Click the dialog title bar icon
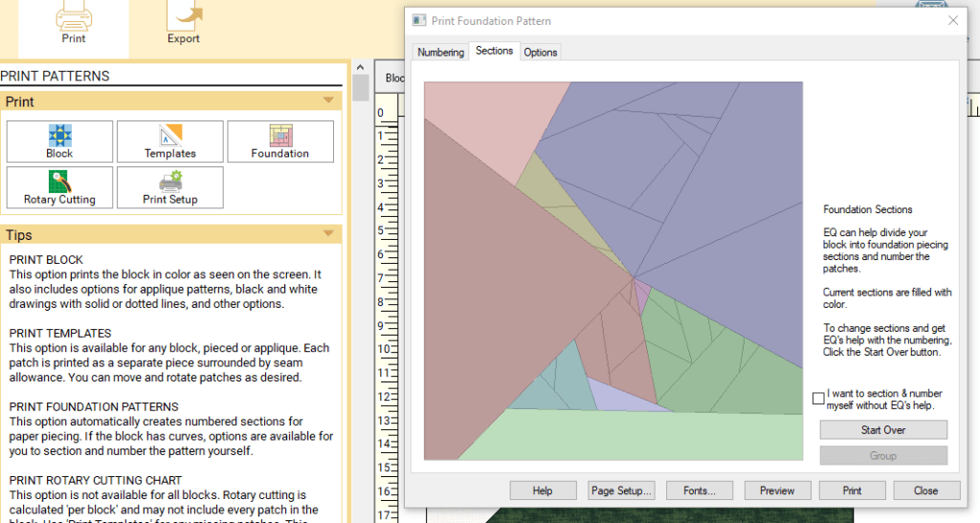Image resolution: width=980 pixels, height=523 pixels. pyautogui.click(x=418, y=20)
